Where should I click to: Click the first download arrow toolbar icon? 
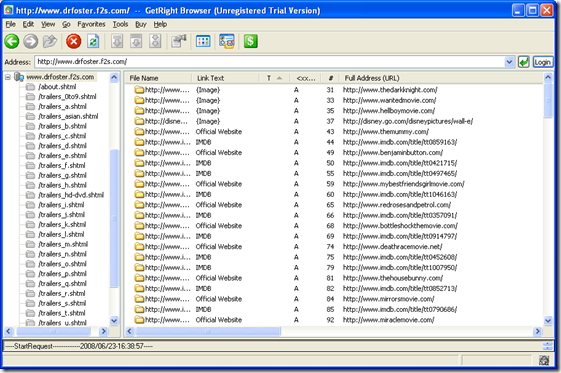click(x=117, y=41)
